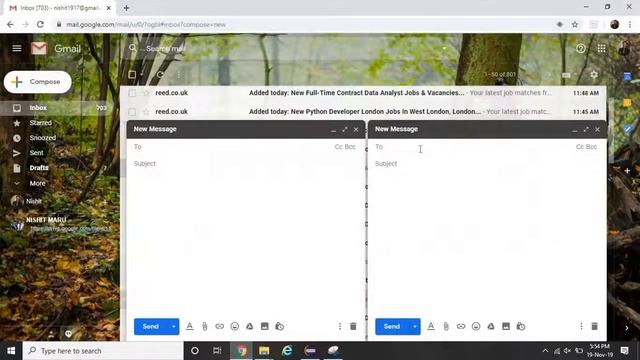The width and height of the screenshot is (640, 360).
Task: Open the Sent folder
Action: click(36, 153)
